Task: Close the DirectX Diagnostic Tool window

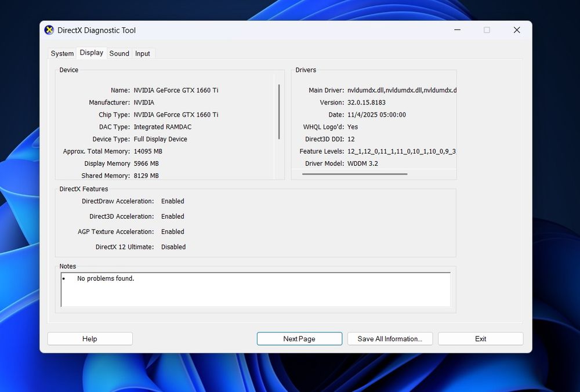Action: (x=517, y=30)
